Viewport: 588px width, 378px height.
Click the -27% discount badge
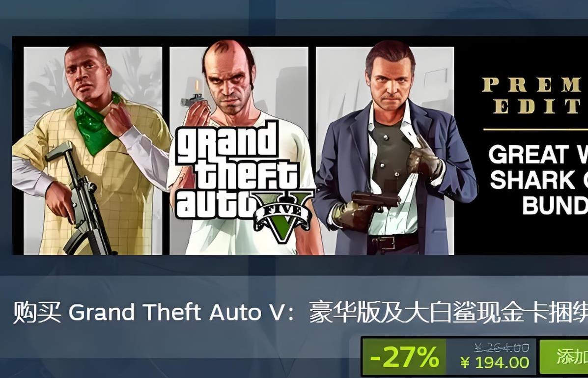(x=404, y=357)
